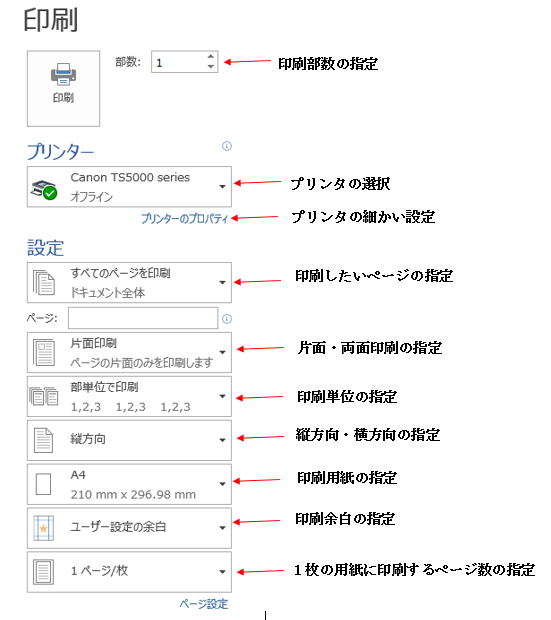Click the 部単位で印刷 collate icon
551x620 pixels.
click(x=44, y=396)
